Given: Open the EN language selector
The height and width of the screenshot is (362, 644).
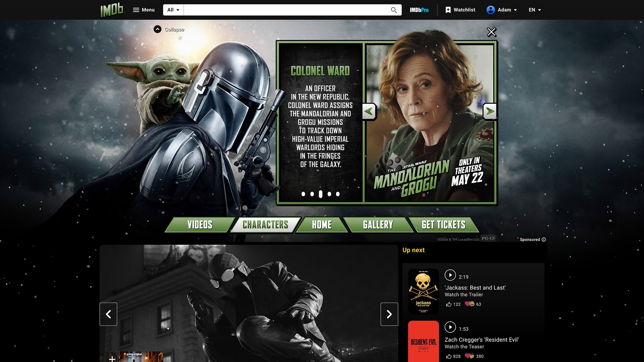Looking at the screenshot, I should pos(535,10).
